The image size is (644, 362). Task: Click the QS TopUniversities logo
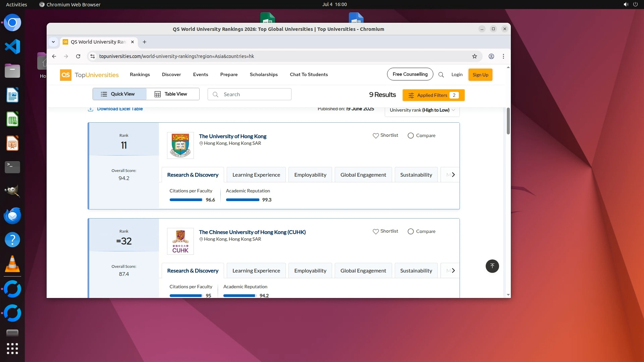click(89, 75)
